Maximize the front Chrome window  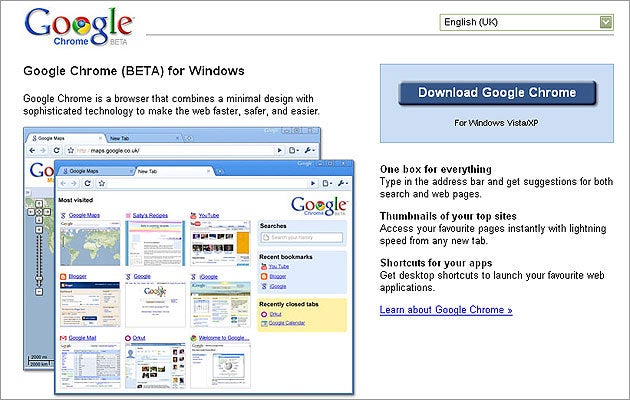(x=330, y=164)
